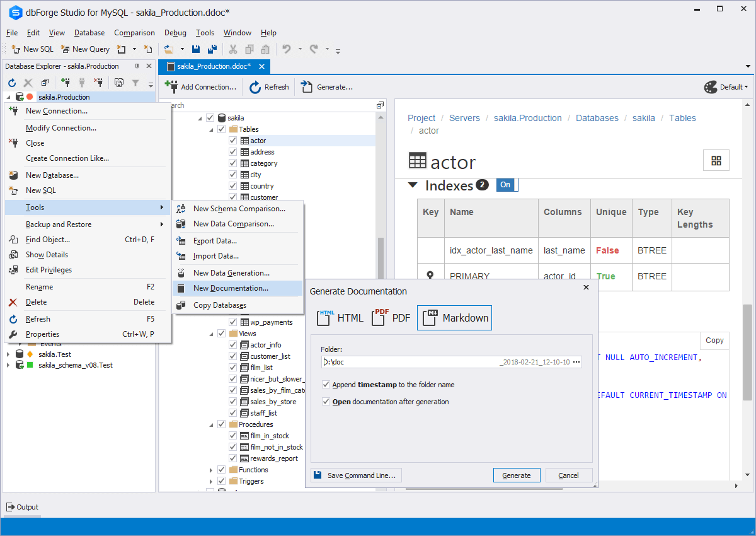Expand the sakila_schema_v08.Test connection node
Viewport: 756px width, 536px height.
(8, 365)
